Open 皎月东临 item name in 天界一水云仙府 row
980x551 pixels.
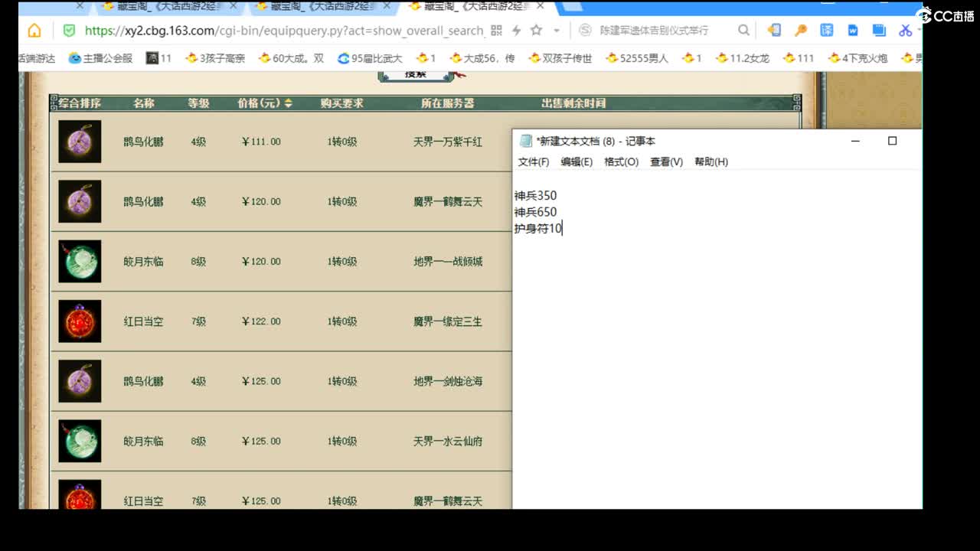click(144, 442)
